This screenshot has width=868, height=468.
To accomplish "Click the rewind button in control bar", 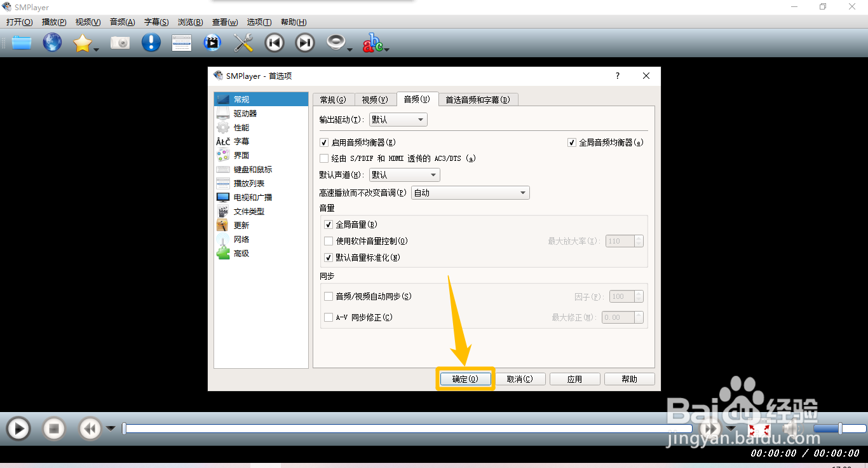I will point(90,429).
